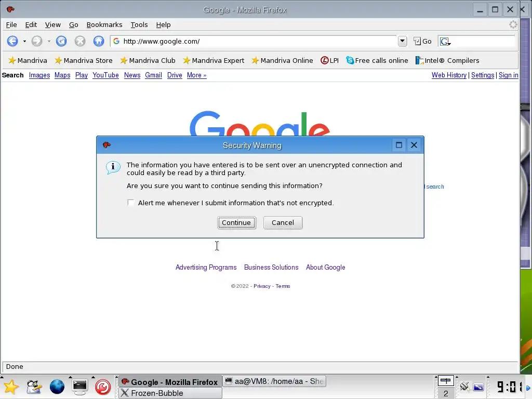This screenshot has width=532, height=399.
Task: Expand the back history dropdown arrow
Action: coord(24,42)
